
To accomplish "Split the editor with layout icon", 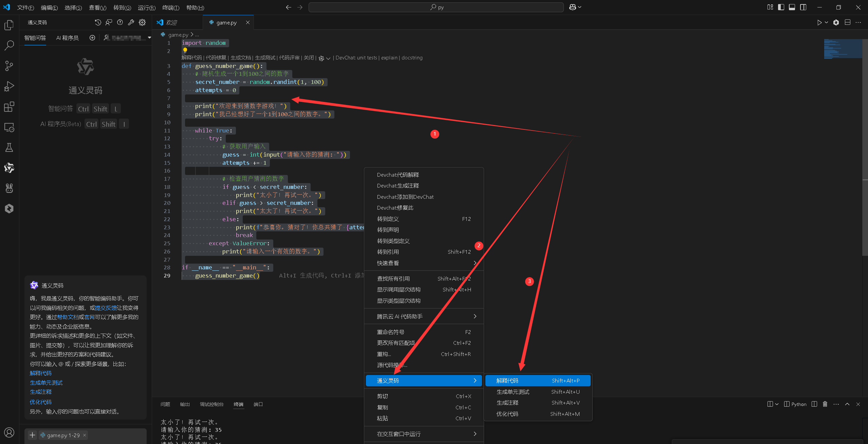I will click(848, 22).
